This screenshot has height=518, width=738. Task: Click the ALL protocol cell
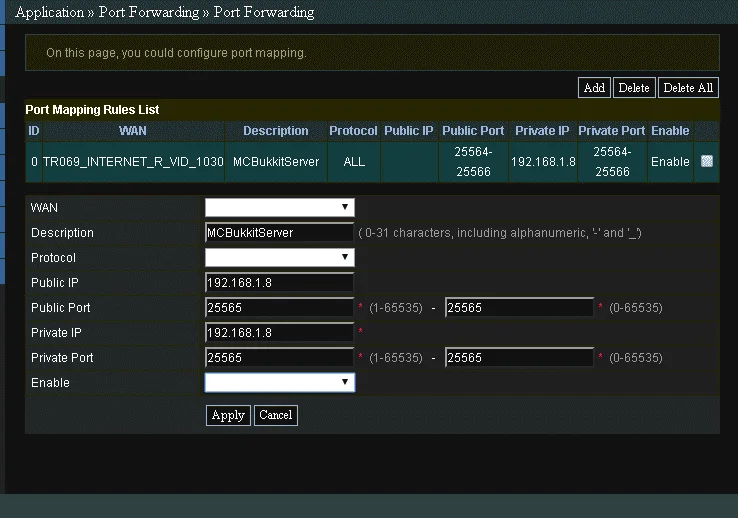tap(354, 162)
